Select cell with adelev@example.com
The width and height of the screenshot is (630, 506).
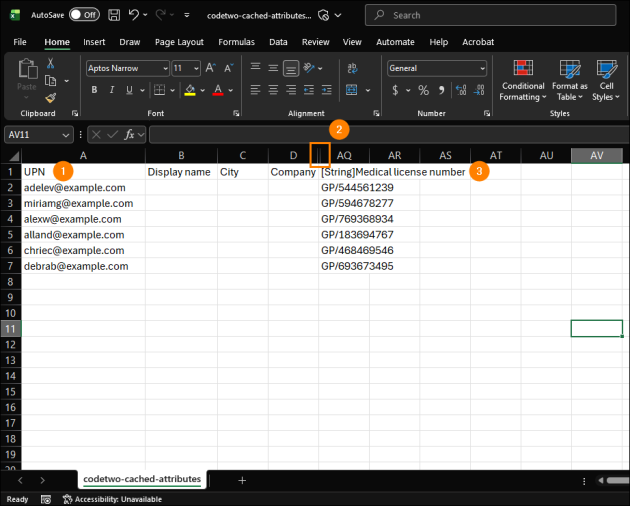tap(83, 188)
